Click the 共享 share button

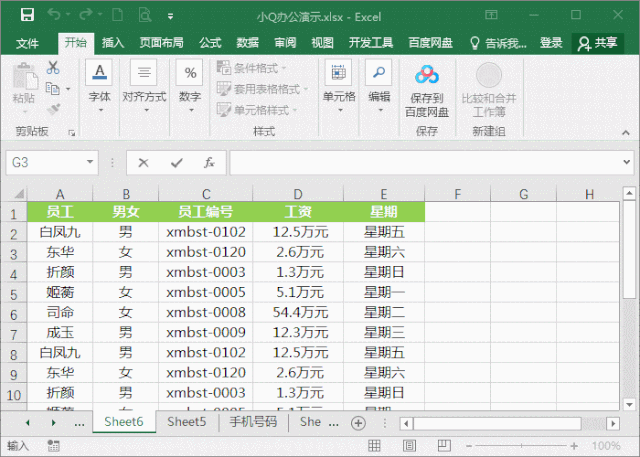(598, 43)
